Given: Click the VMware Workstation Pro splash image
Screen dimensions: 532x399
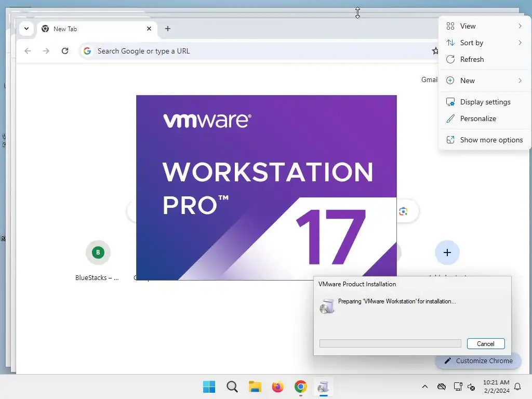Looking at the screenshot, I should [267, 188].
